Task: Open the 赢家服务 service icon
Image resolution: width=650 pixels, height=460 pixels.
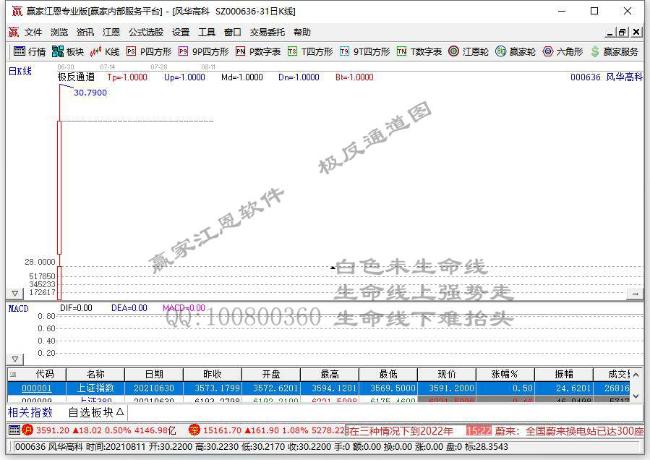Action: click(x=614, y=51)
